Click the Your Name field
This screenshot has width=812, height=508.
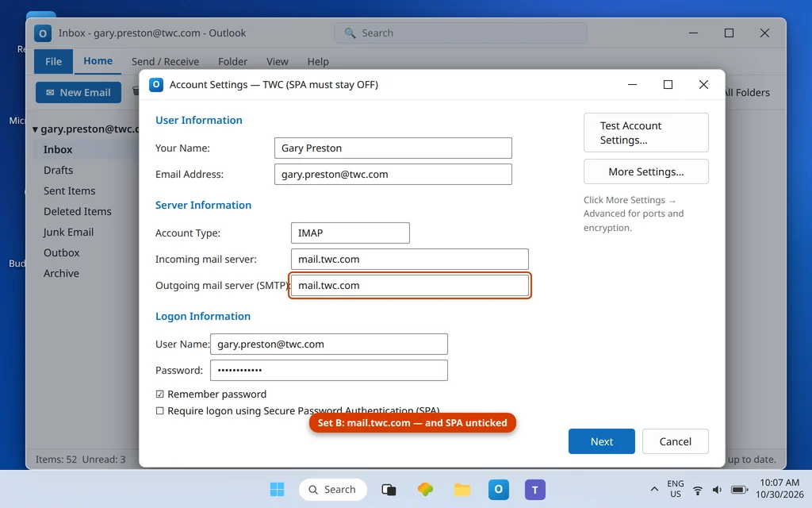(393, 148)
